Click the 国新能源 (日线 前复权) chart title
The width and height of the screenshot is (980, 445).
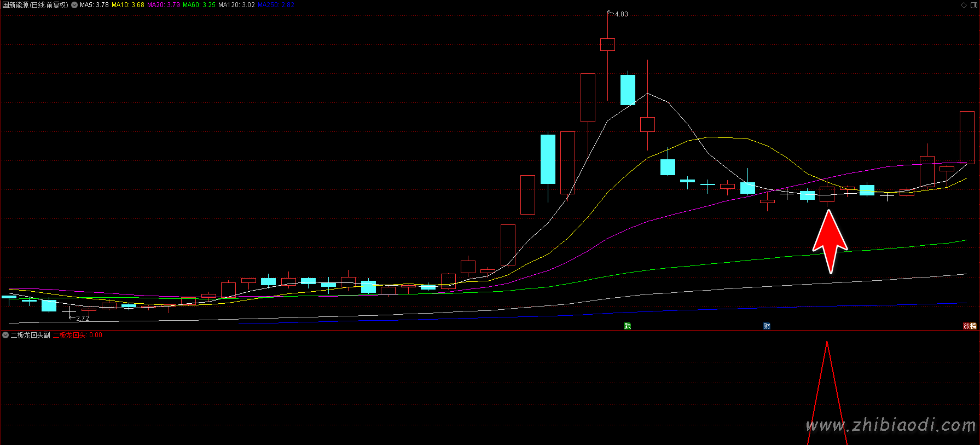[35, 5]
